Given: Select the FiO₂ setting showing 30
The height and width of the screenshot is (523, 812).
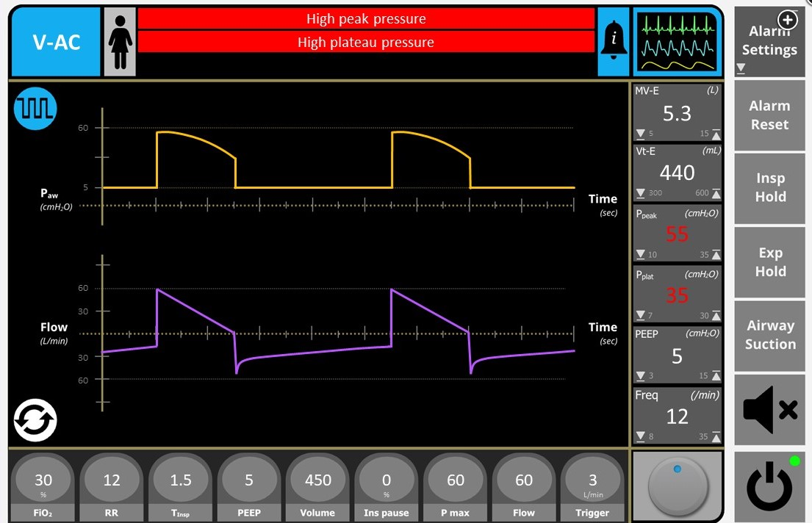Looking at the screenshot, I should [43, 480].
